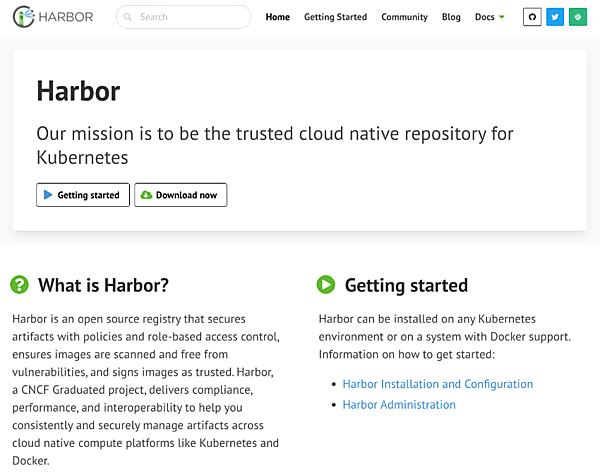This screenshot has width=600, height=473.
Task: Click the large Harbor title heading
Action: (78, 91)
